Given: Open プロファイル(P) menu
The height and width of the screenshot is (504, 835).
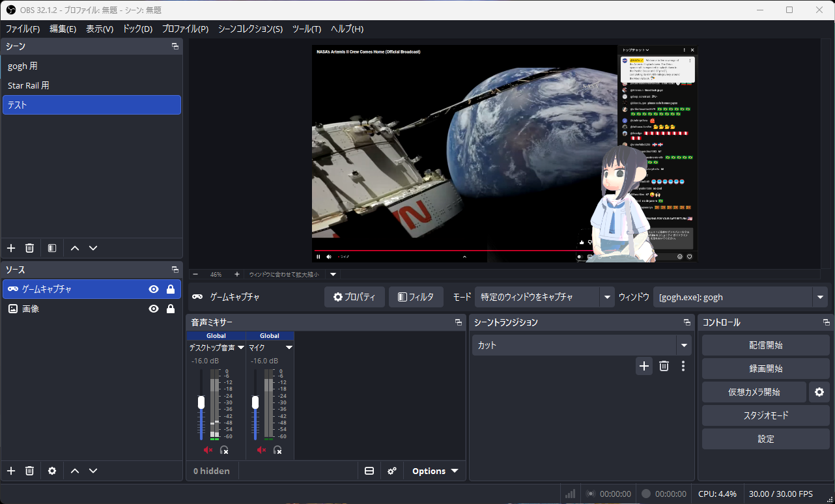Looking at the screenshot, I should point(185,29).
